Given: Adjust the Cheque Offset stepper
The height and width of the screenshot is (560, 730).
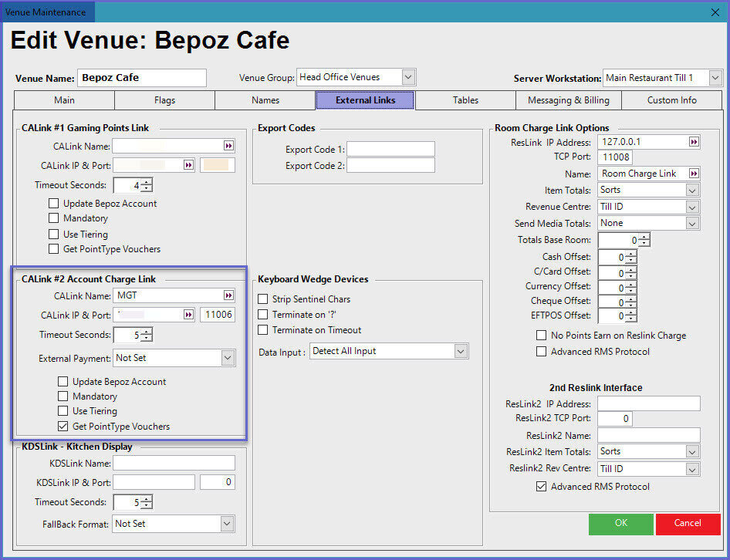Looking at the screenshot, I should [630, 302].
